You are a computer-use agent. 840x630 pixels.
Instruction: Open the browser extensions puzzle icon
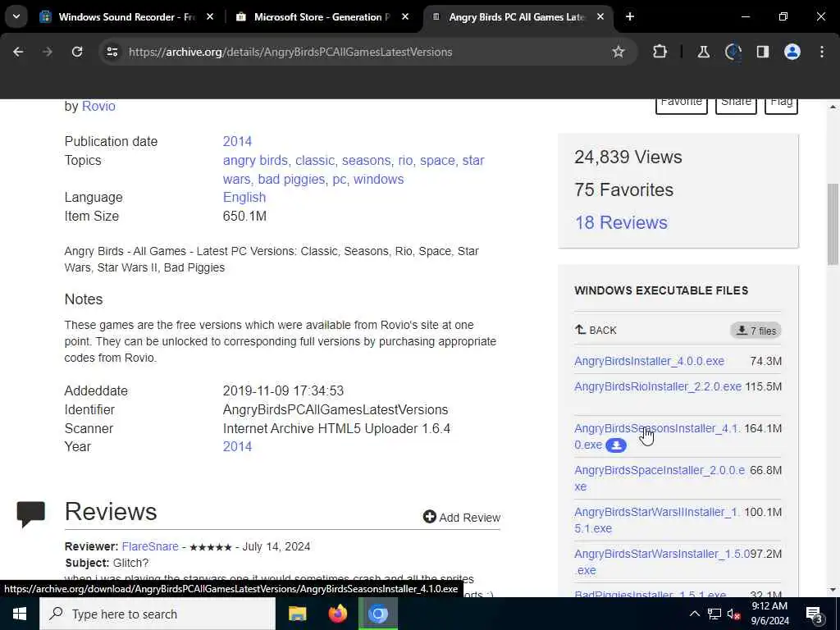[660, 52]
